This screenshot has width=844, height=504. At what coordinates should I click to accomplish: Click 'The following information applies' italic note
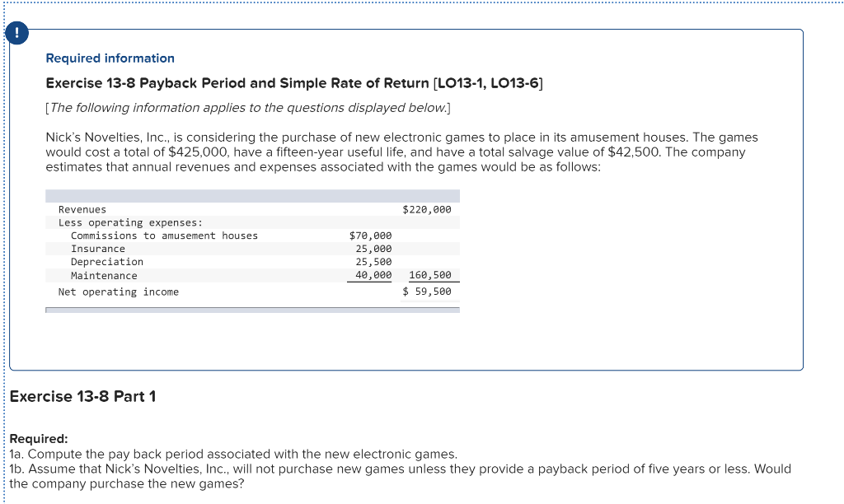247,108
